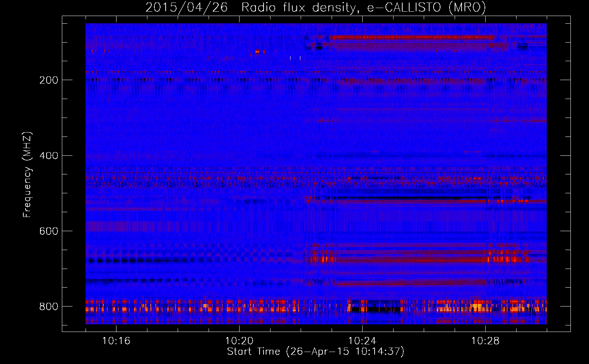
Task: Select the 200 frequency tick label
Action: click(48, 80)
